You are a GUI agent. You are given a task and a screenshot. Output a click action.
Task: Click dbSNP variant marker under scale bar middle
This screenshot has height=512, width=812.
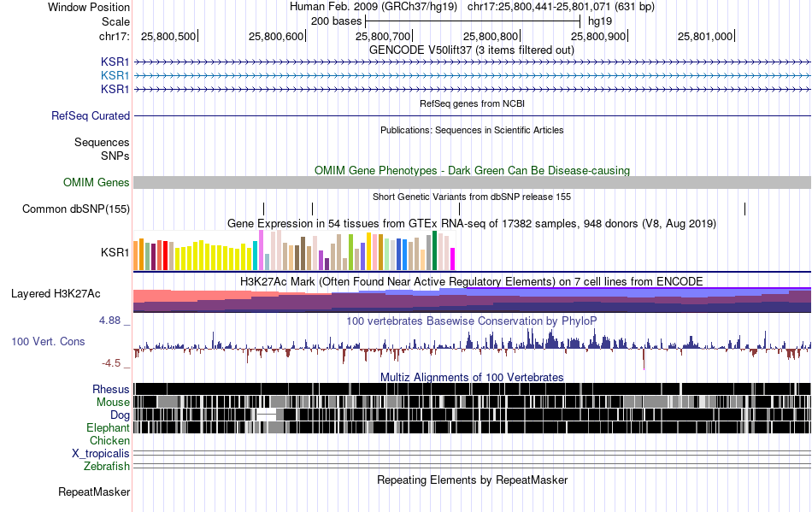tap(459, 209)
